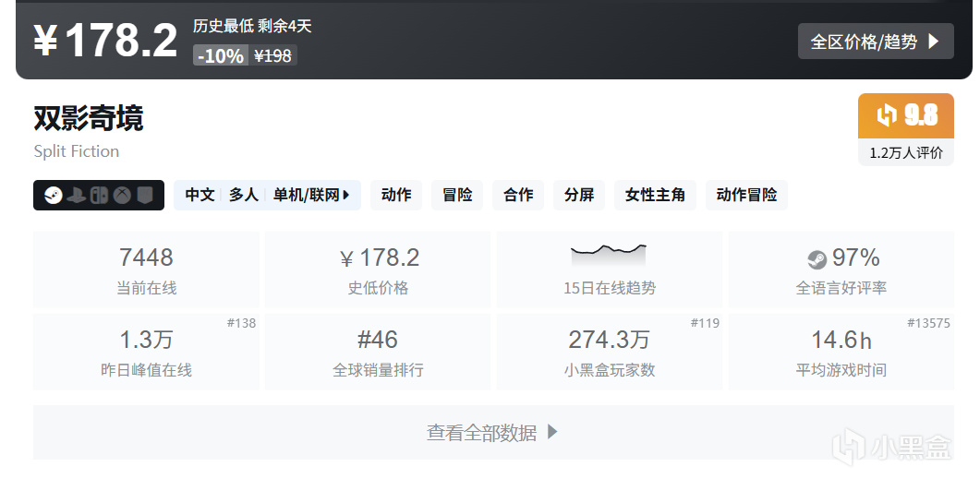Open the 动作 genre tag
The height and width of the screenshot is (479, 980).
396,195
